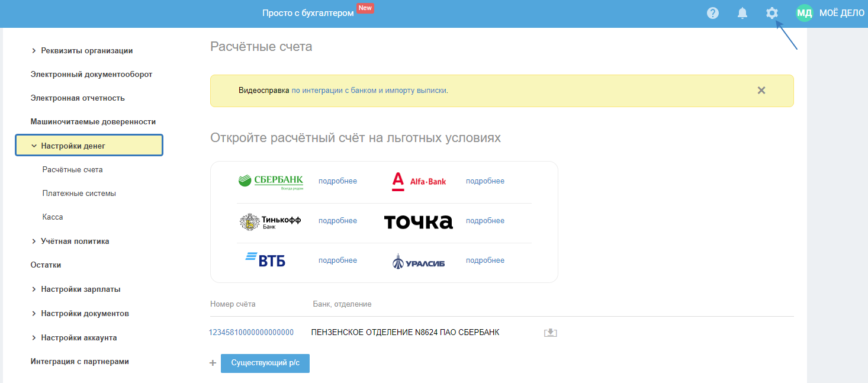Select Расчётные счета submenu item
Viewport: 868px width, 383px height.
pyautogui.click(x=72, y=170)
